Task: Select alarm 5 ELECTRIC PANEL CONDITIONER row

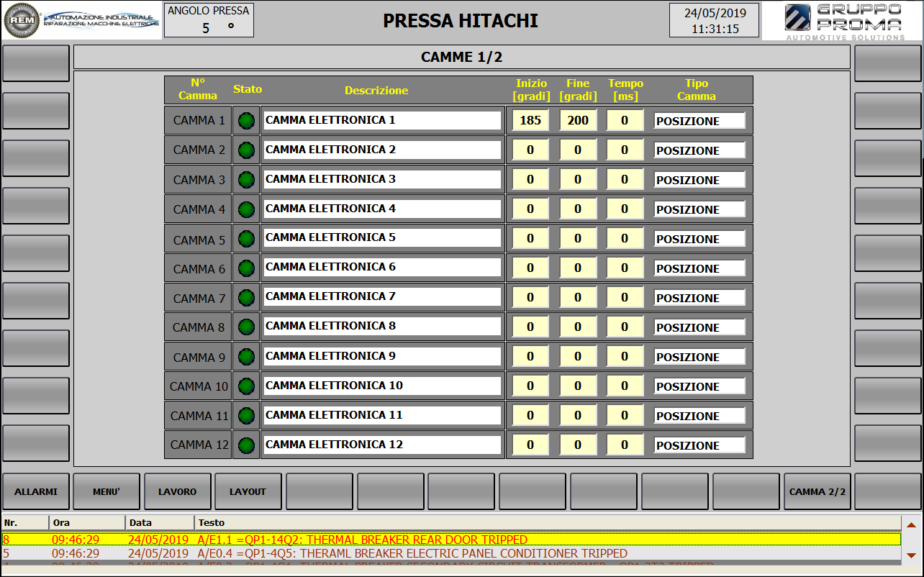Action: 451,553
